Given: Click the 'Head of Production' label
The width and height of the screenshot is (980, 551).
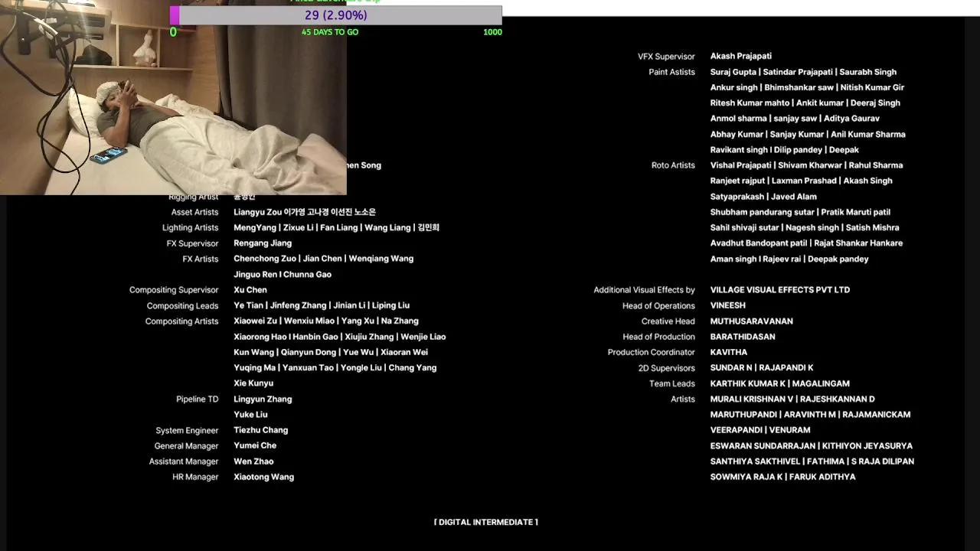Looking at the screenshot, I should pyautogui.click(x=658, y=337).
